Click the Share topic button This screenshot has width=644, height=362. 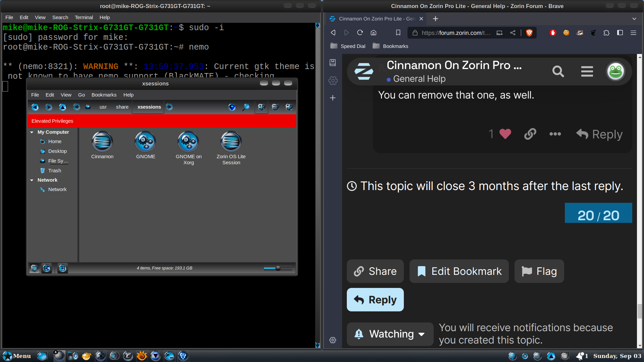pyautogui.click(x=375, y=271)
